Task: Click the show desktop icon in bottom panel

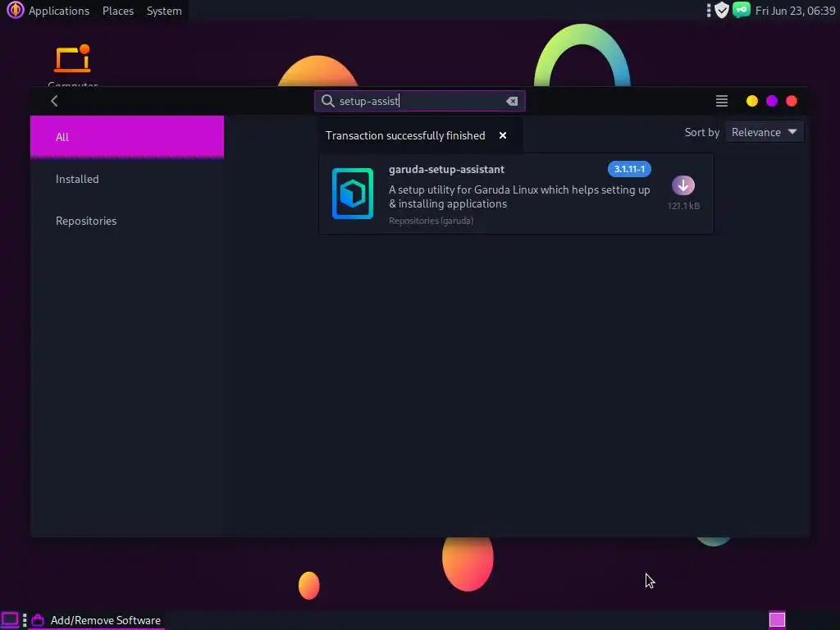Action: tap(10, 620)
